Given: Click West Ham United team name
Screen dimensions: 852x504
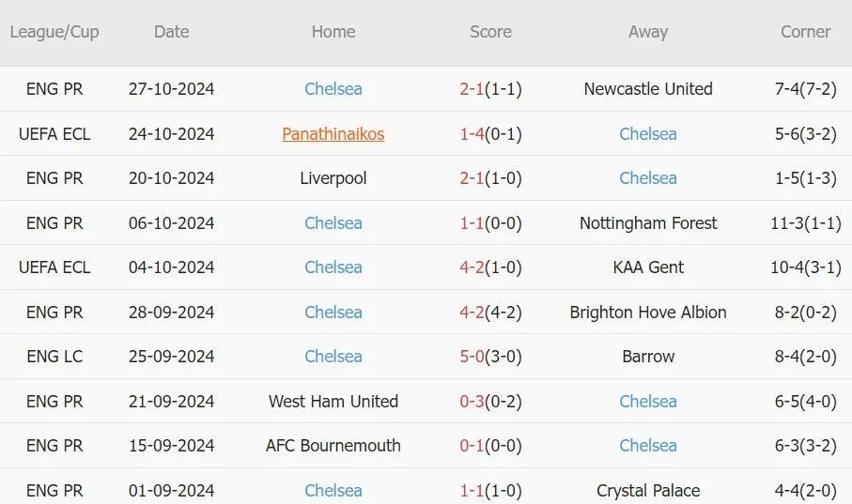Looking at the screenshot, I should (x=333, y=402).
